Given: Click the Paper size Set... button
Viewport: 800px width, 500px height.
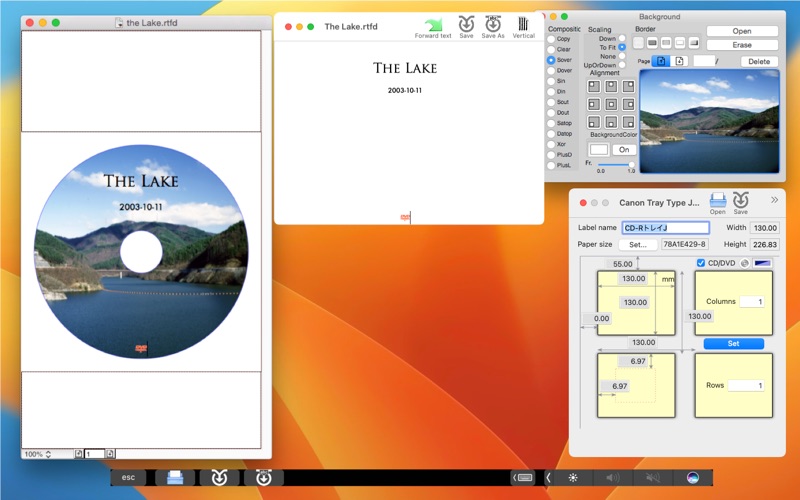Looking at the screenshot, I should coord(638,244).
